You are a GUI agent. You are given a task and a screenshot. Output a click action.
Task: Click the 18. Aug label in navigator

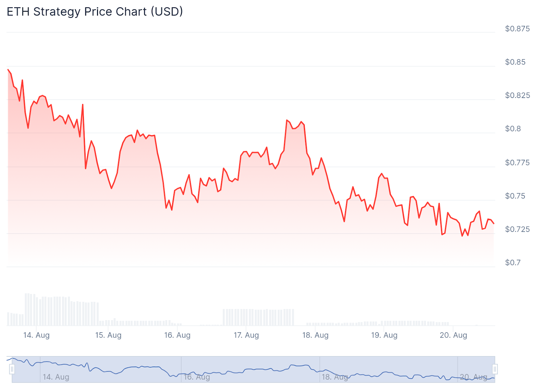coord(335,377)
